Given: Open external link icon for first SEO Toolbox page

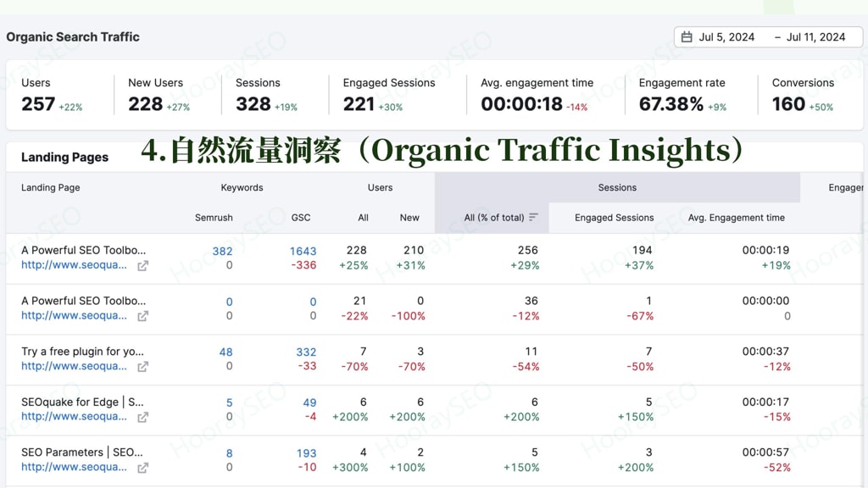Looking at the screenshot, I should tap(142, 266).
